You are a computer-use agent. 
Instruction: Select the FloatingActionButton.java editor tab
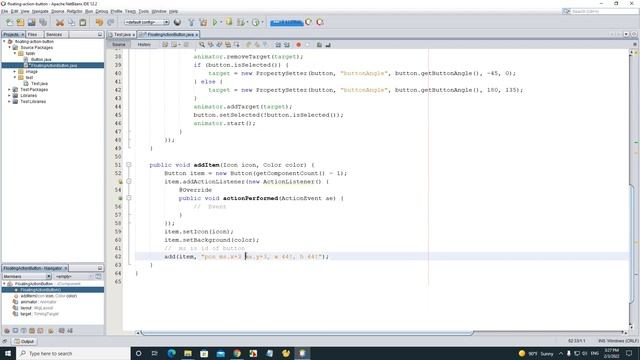[168, 35]
